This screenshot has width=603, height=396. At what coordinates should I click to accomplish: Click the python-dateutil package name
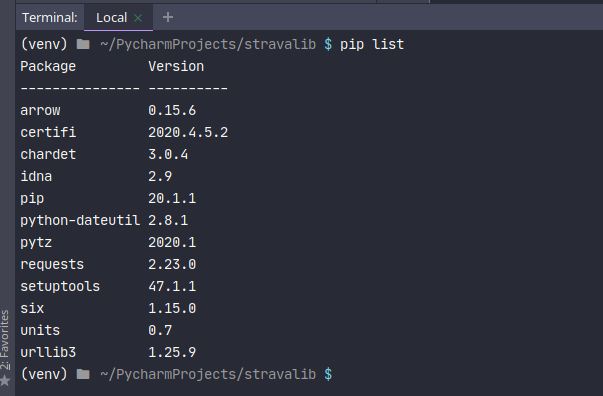tap(80, 221)
